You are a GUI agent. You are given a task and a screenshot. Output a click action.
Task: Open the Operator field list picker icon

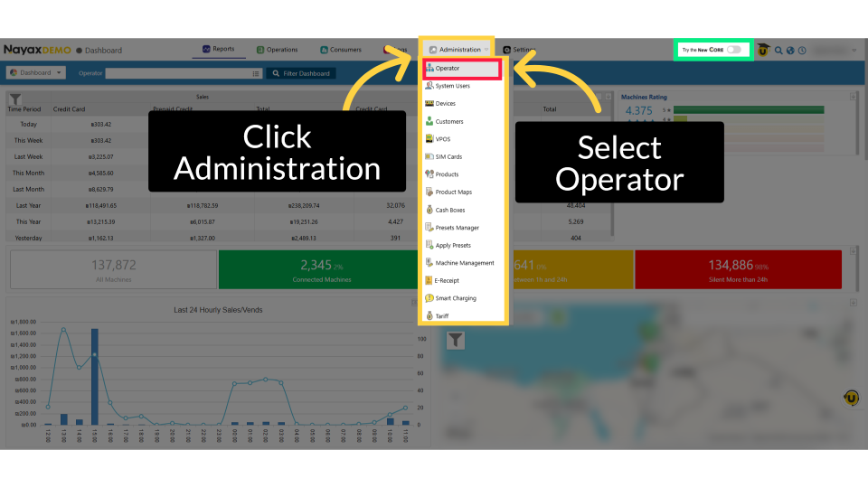click(x=256, y=73)
